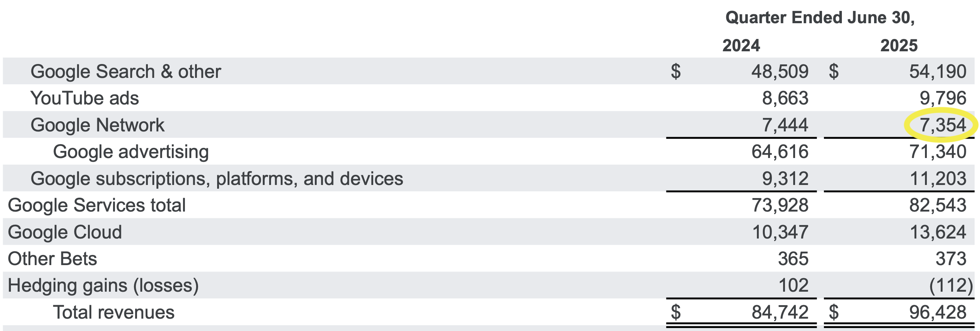Image resolution: width=980 pixels, height=331 pixels.
Task: Click the 2025 total revenues 96,428 value
Action: [938, 312]
